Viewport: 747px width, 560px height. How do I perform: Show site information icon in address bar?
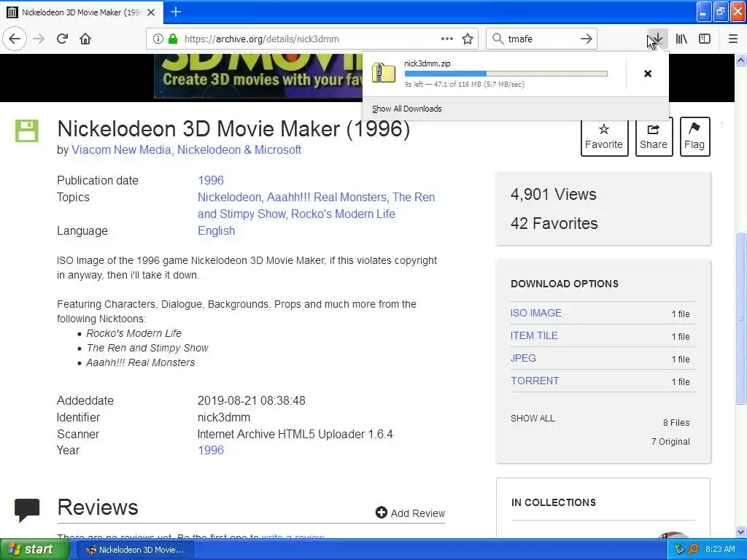click(x=158, y=39)
